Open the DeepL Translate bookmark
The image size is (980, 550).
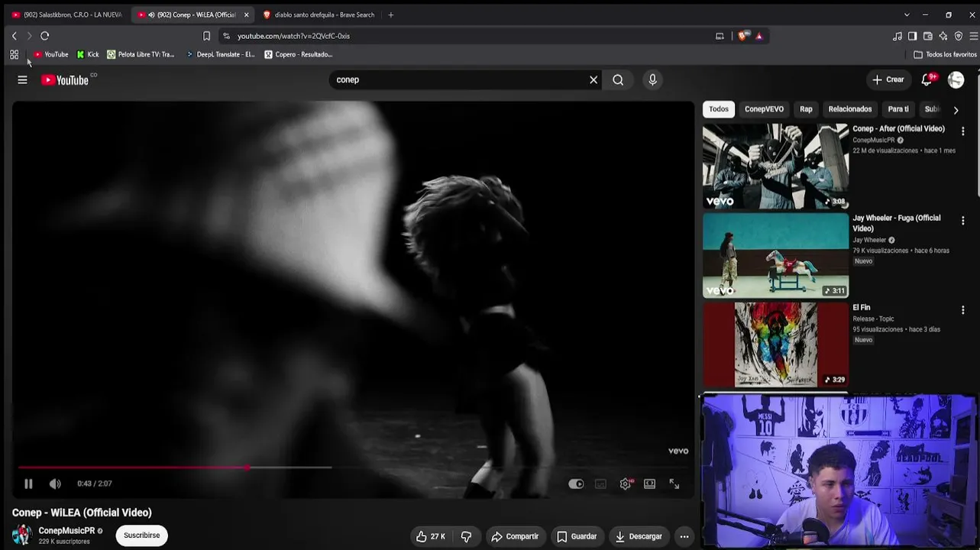click(x=220, y=54)
